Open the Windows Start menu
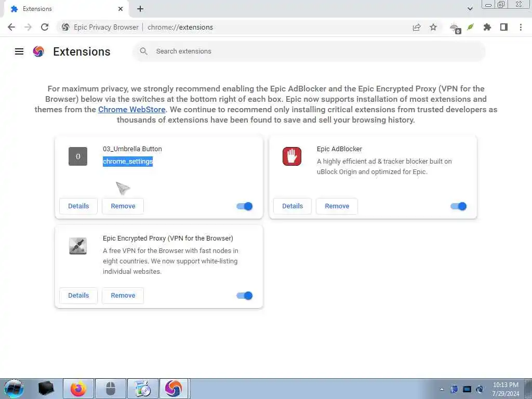 click(x=14, y=389)
